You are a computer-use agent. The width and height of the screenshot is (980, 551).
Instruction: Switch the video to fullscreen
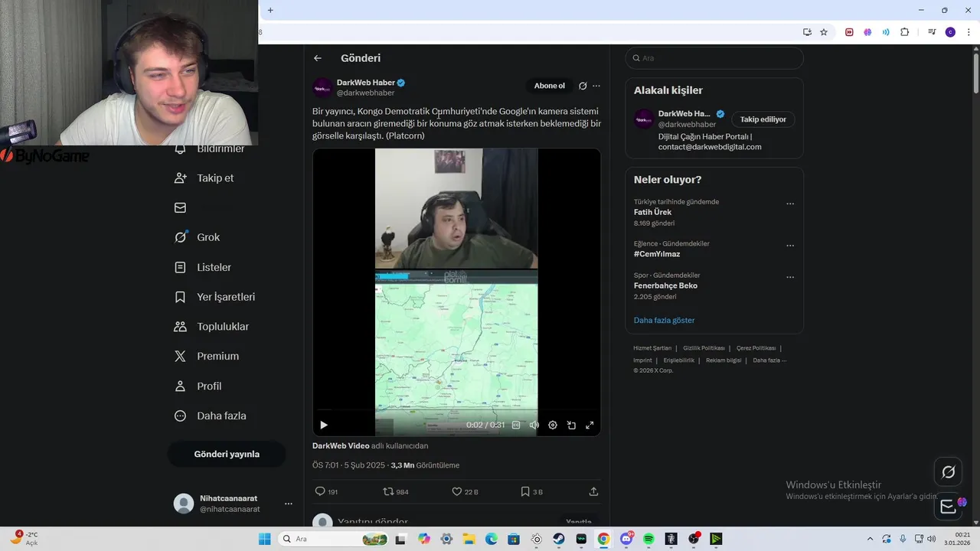coord(590,425)
